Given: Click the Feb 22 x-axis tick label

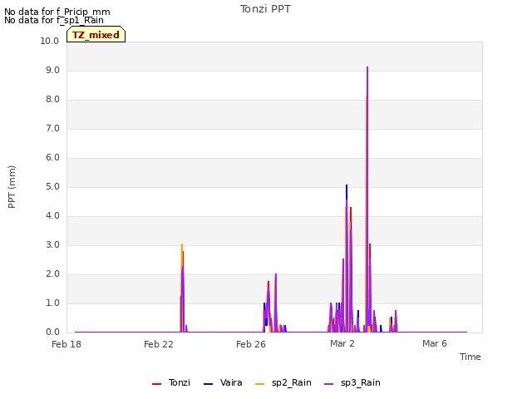Looking at the screenshot, I should (x=159, y=344).
